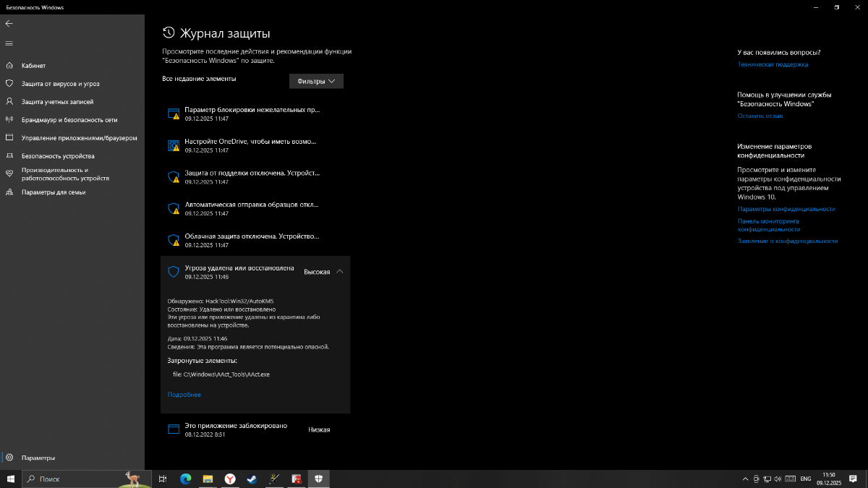Viewport: 868px width, 488px height.
Task: Open Параметры конфиденциальности link
Action: [786, 209]
